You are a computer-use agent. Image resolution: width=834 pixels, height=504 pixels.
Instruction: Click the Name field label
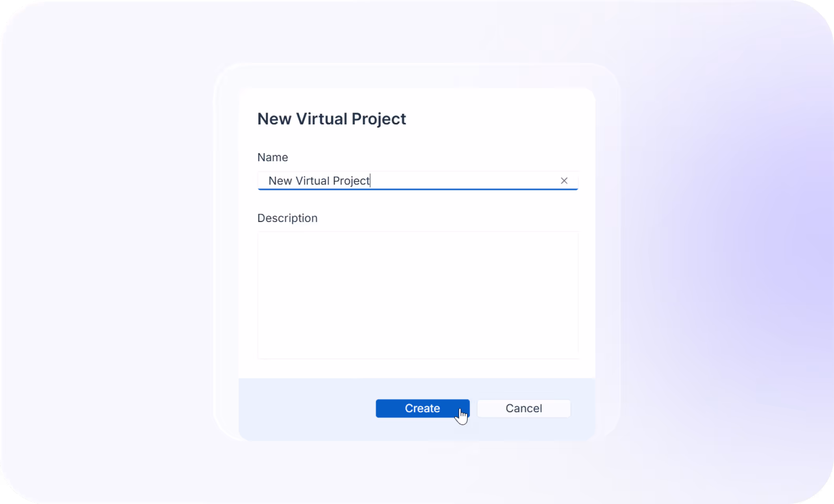pyautogui.click(x=272, y=157)
